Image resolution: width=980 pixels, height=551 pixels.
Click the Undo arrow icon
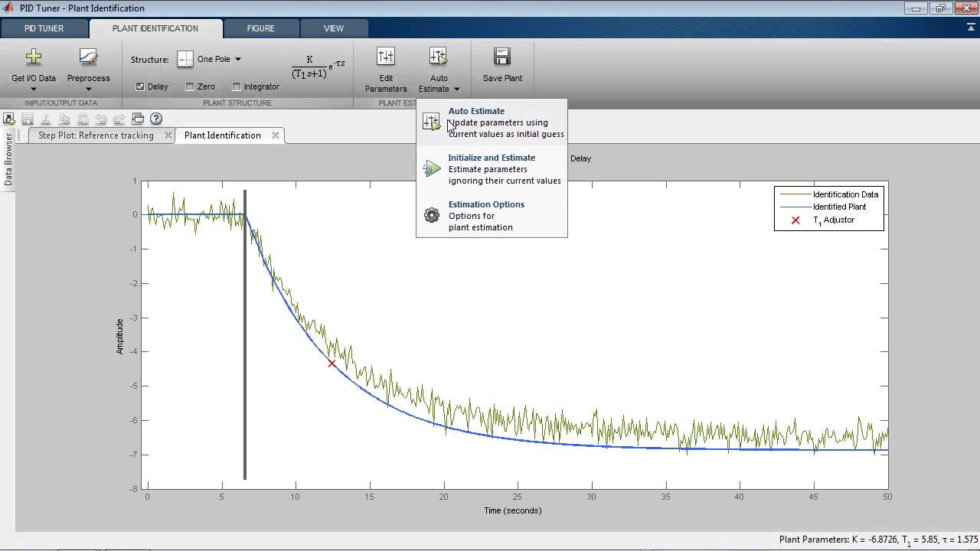pyautogui.click(x=101, y=119)
